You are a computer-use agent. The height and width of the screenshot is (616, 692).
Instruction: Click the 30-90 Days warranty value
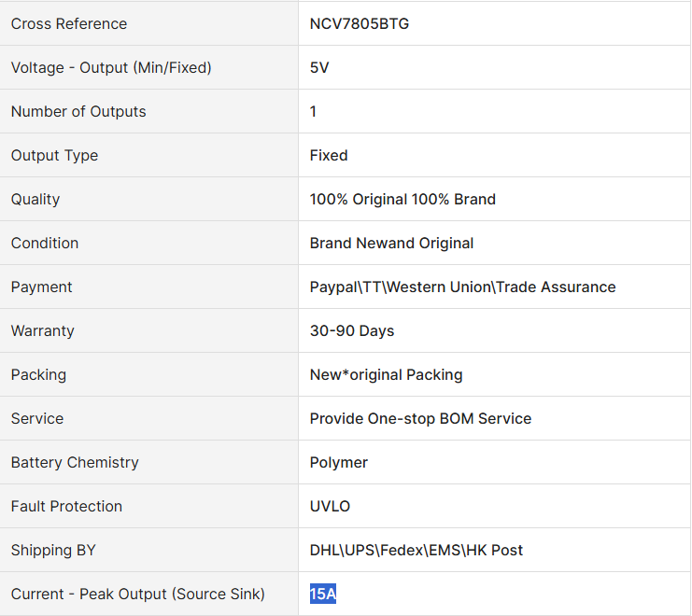pyautogui.click(x=352, y=330)
